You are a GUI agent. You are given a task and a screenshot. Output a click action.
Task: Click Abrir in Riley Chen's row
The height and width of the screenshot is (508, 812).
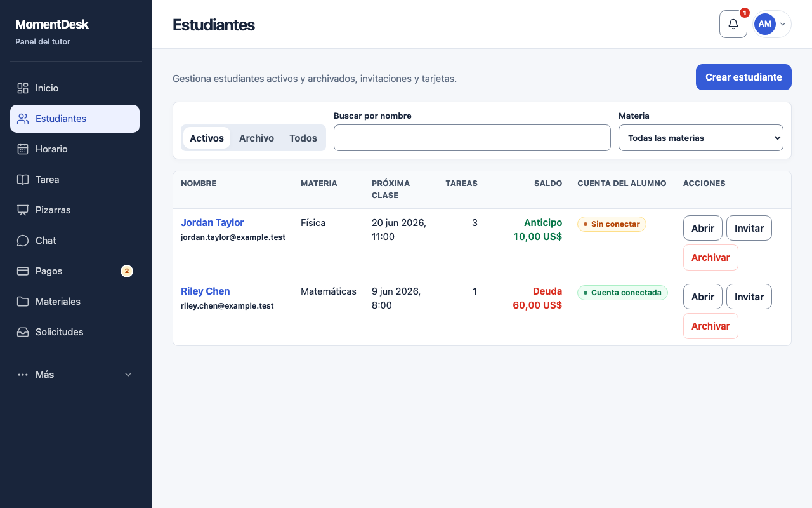pyautogui.click(x=703, y=297)
